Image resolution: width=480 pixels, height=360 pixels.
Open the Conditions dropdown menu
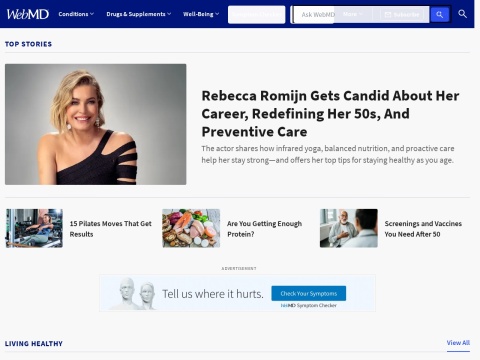click(76, 14)
